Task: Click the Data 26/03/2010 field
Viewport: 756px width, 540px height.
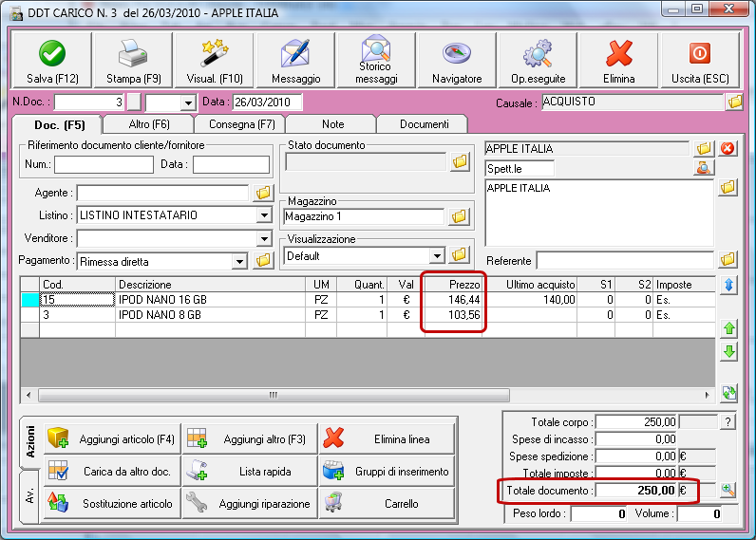Action: 268,102
